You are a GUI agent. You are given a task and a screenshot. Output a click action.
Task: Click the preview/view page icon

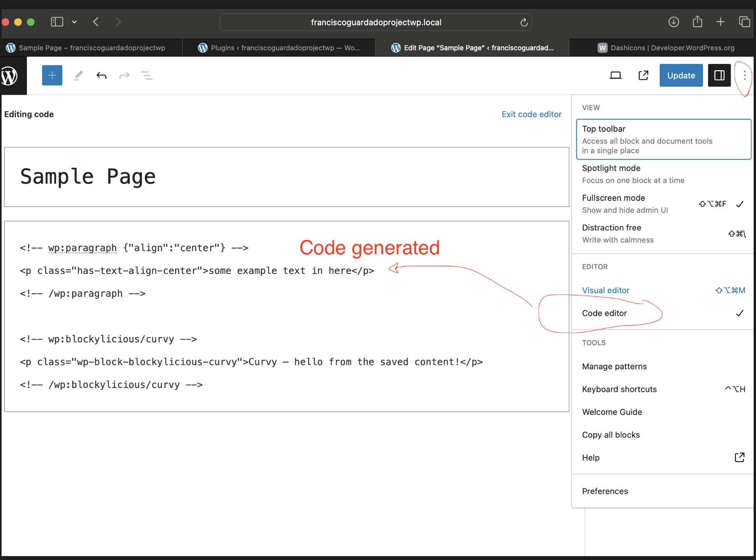(x=644, y=75)
